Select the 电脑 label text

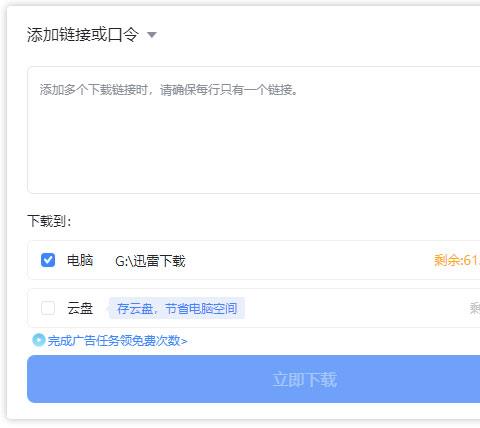[80, 260]
